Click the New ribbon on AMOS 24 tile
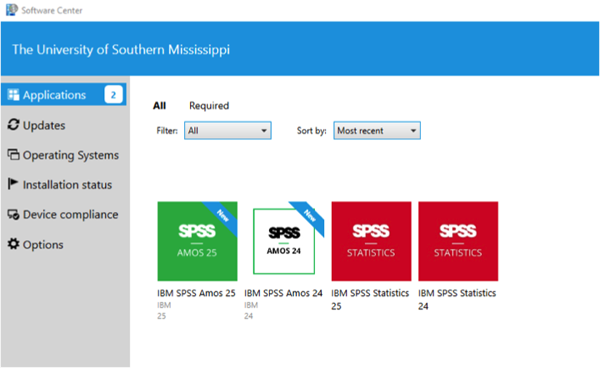The width and height of the screenshot is (600, 368). pyautogui.click(x=309, y=216)
